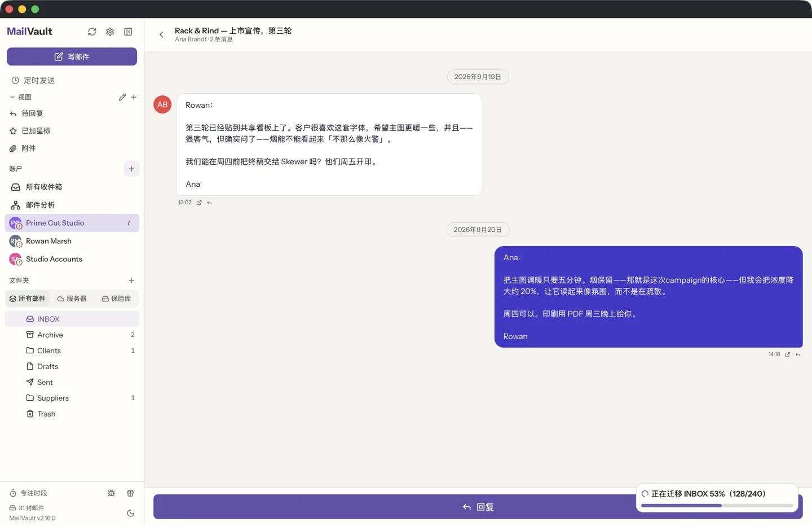Switch to 保险库 folder tab
Viewport: 812px width, 526px height.
tap(116, 299)
